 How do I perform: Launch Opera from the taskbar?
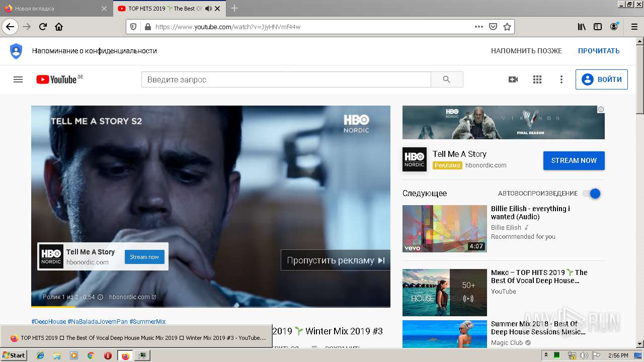click(108, 355)
